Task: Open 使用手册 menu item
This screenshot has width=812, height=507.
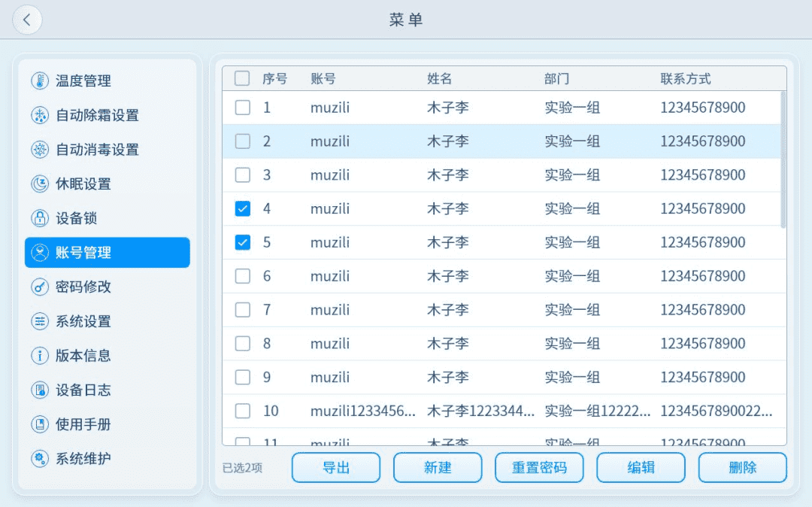Action: pos(83,424)
